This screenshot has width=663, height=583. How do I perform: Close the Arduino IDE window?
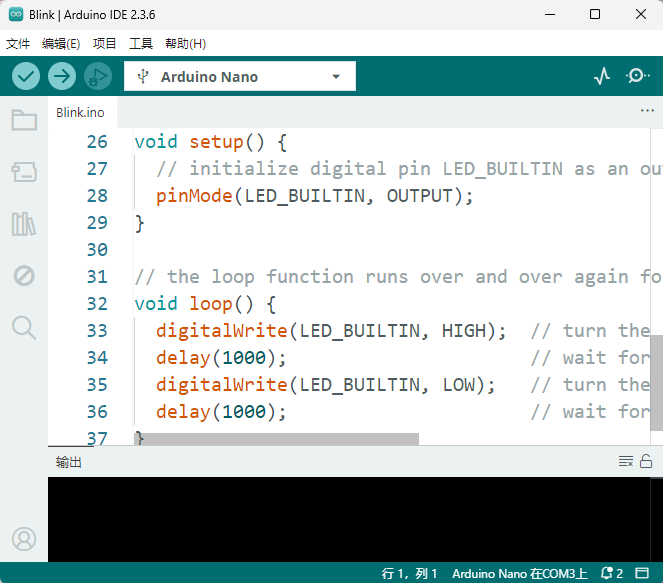tap(641, 14)
